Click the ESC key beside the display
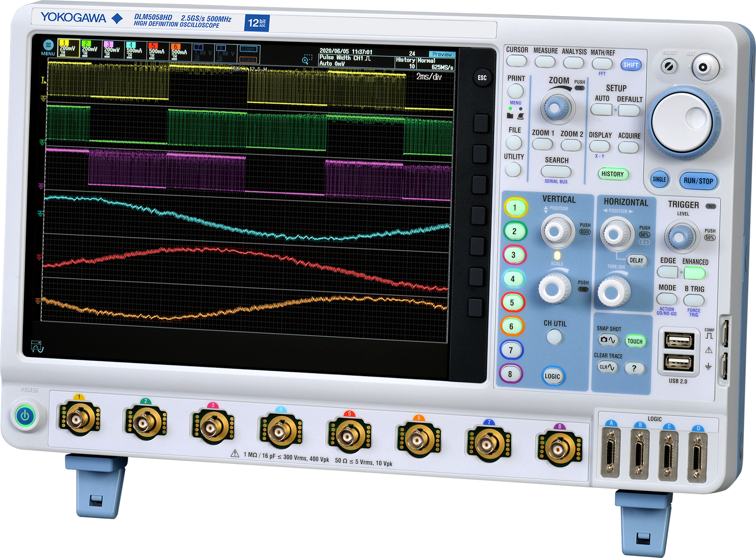The width and height of the screenshot is (756, 558). tap(482, 78)
